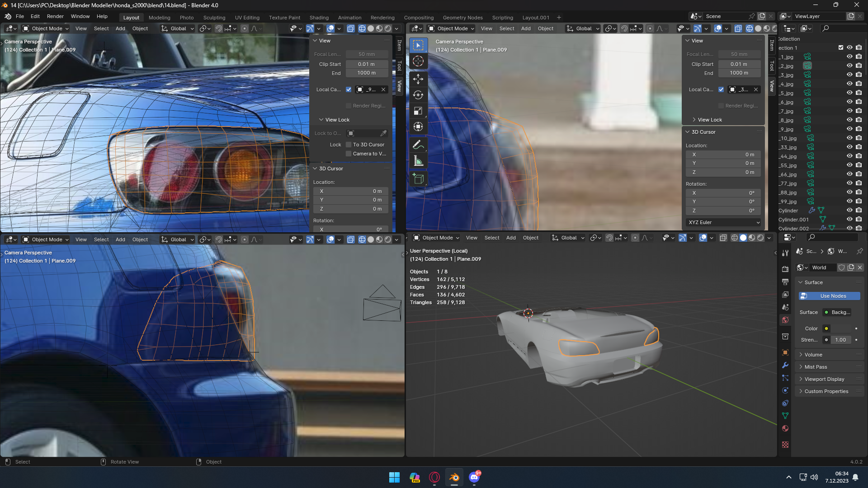
Task: Select the Add Cube tool icon
Action: point(418,179)
